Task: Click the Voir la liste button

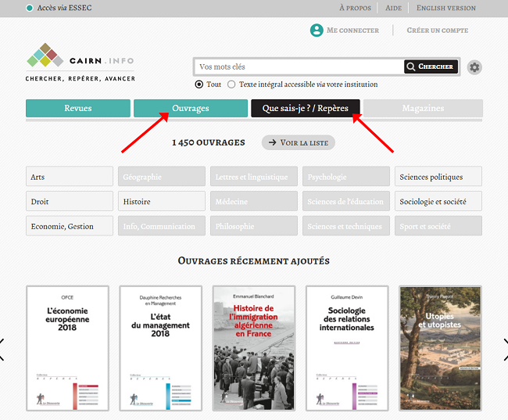Action: (298, 142)
